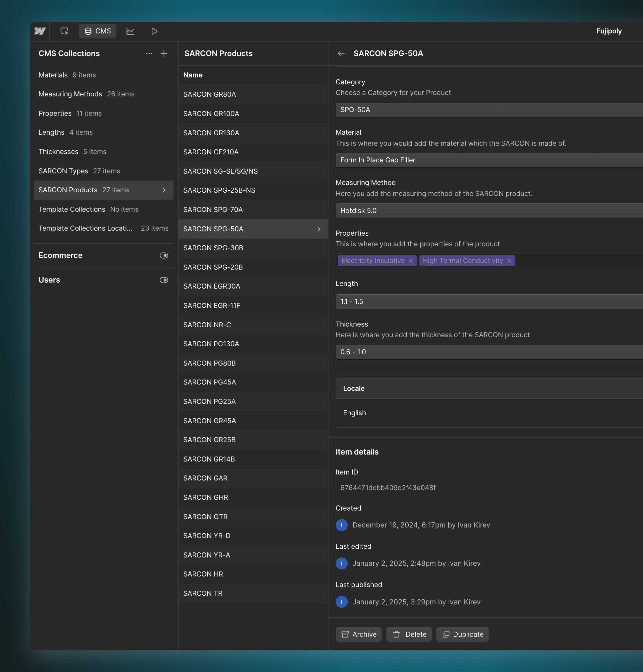The height and width of the screenshot is (672, 643).
Task: Open CMS Collections more options ellipsis
Action: pos(149,53)
